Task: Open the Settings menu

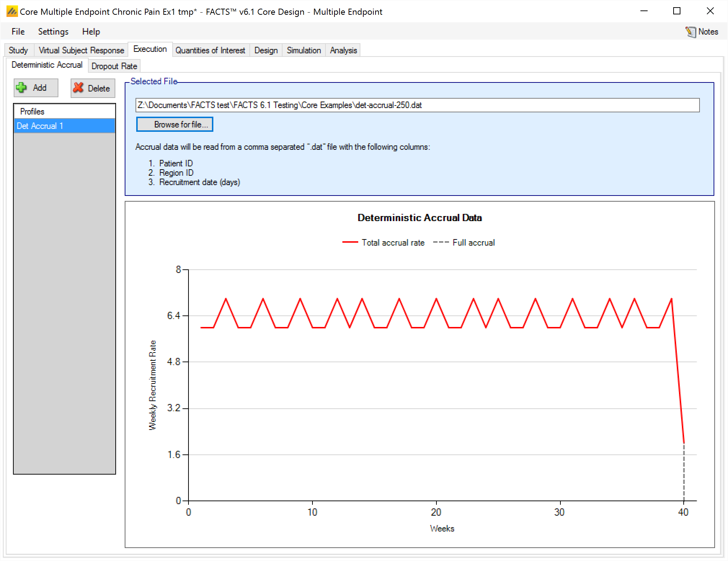Action: 53,32
